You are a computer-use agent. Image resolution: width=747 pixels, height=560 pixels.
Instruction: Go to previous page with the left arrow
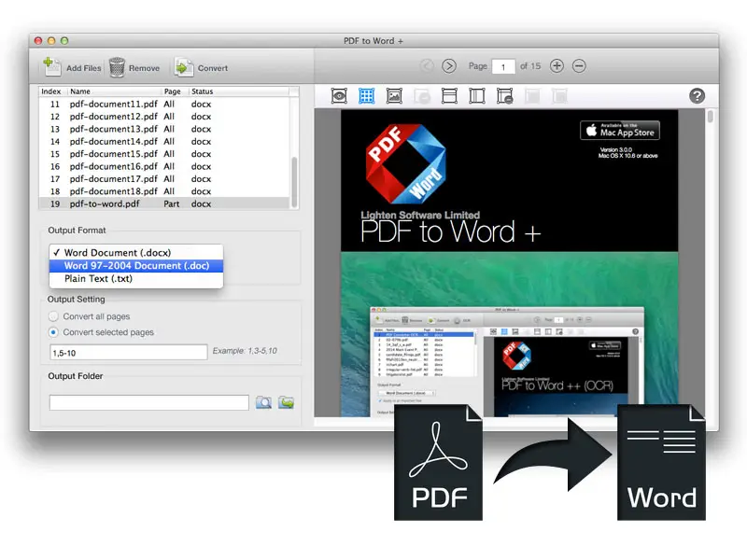427,65
